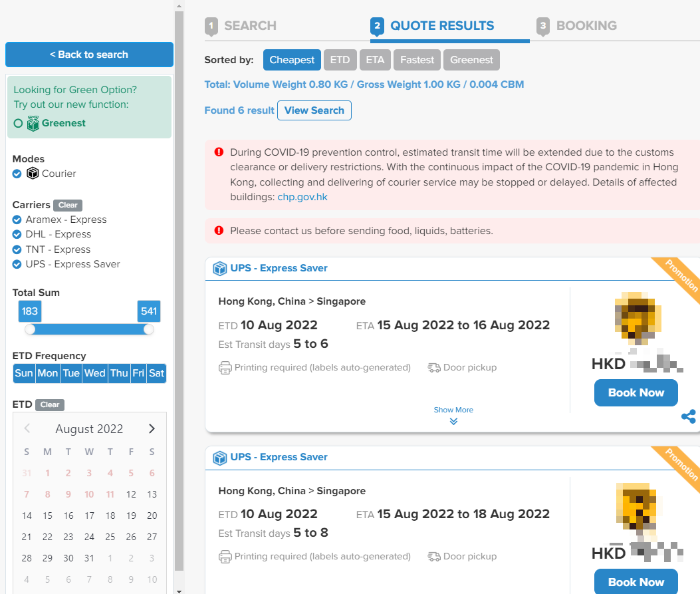Click the Total Sum minimum slider handle
Viewport: 700px width, 594px height.
coord(30,330)
